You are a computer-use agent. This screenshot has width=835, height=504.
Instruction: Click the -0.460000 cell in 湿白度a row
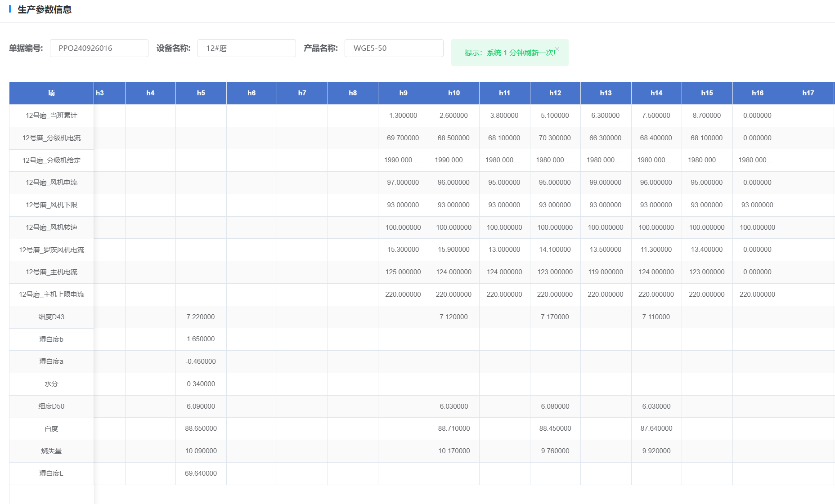201,361
